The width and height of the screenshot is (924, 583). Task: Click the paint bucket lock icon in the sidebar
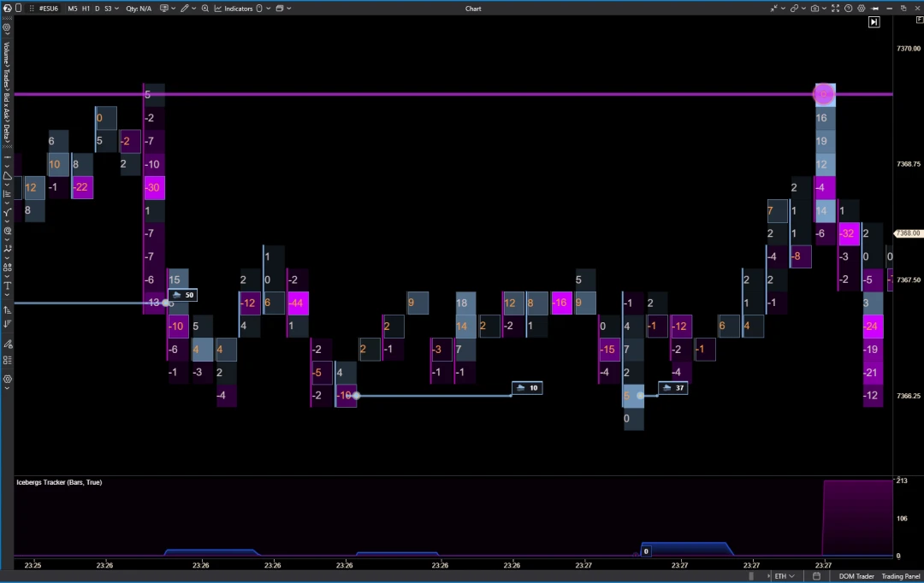(7, 344)
